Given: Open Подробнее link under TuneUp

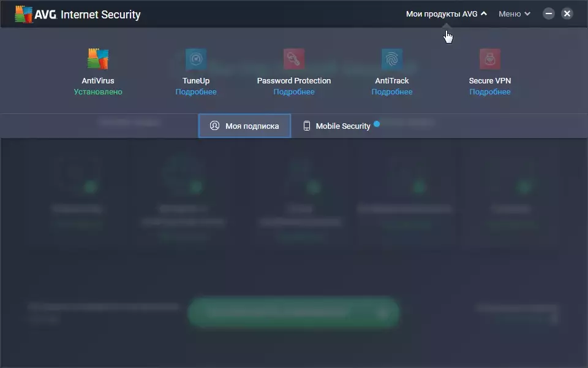Looking at the screenshot, I should tap(196, 91).
